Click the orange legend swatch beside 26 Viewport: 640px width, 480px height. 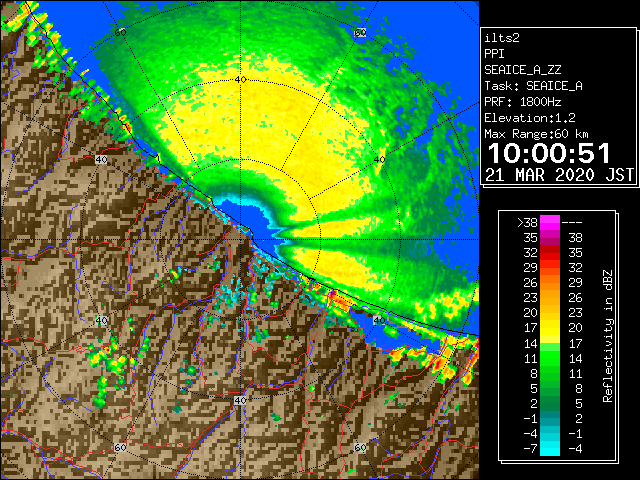(550, 283)
